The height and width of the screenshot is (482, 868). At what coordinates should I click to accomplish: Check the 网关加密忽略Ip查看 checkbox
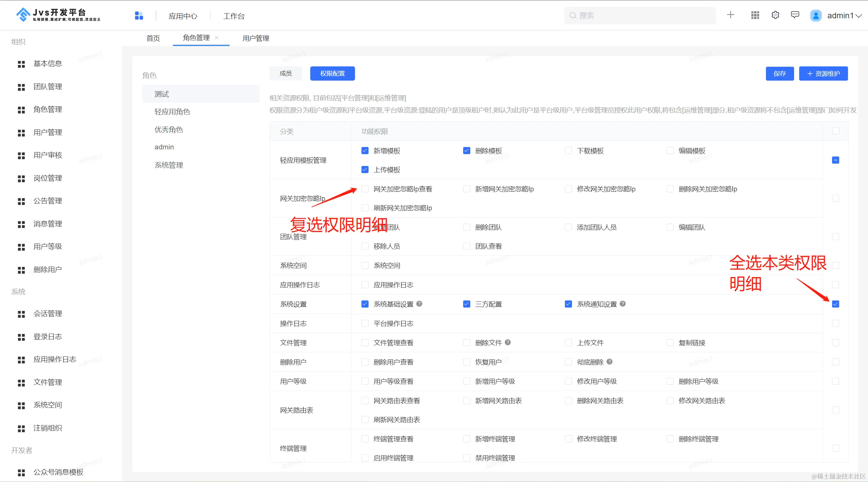(365, 189)
